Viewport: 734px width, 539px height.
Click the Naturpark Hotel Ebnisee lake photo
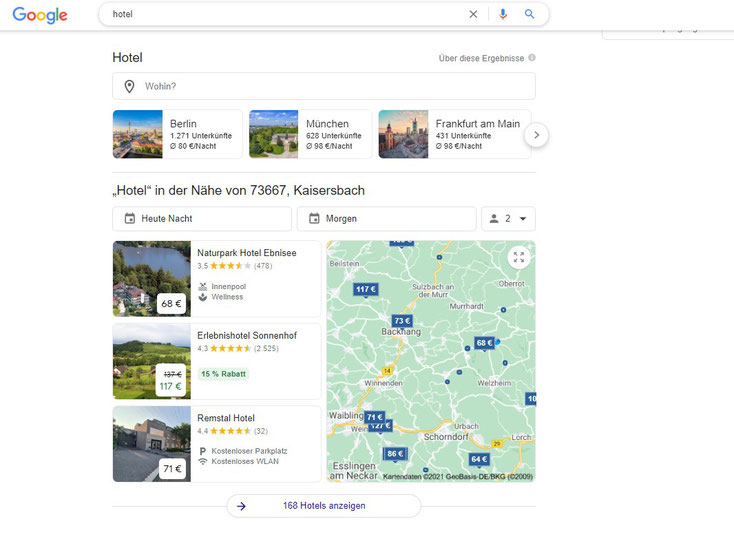coord(152,279)
